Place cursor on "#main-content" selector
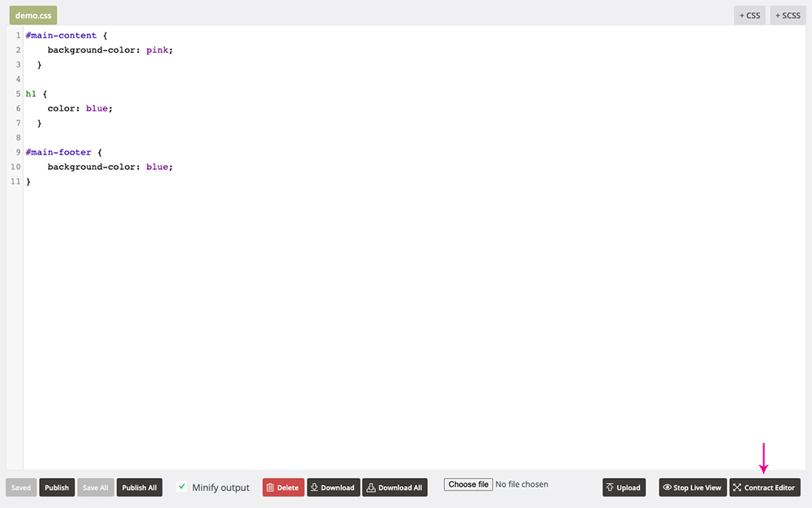Viewport: 812px width, 508px height. pyautogui.click(x=61, y=35)
